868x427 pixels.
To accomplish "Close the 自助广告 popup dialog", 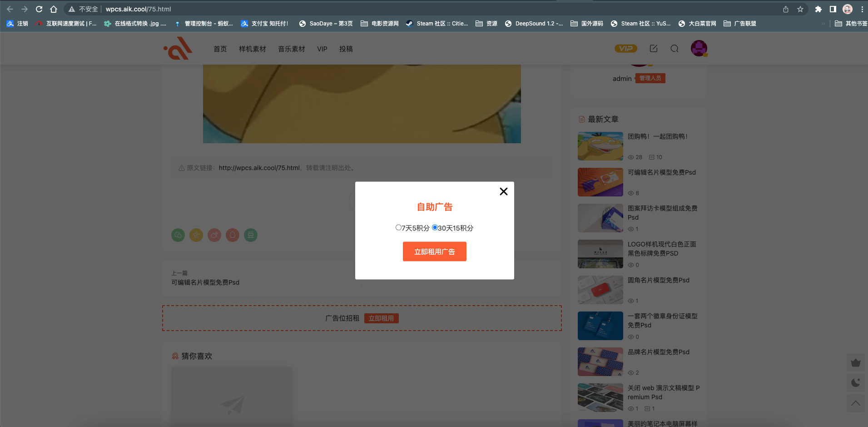I will 503,191.
